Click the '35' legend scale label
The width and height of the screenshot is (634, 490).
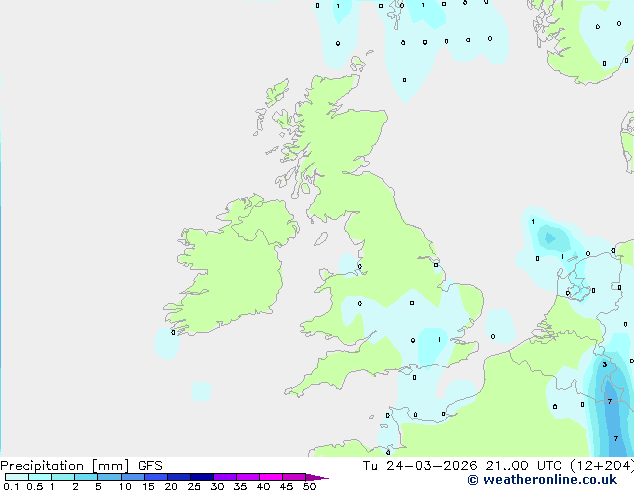coord(240,486)
